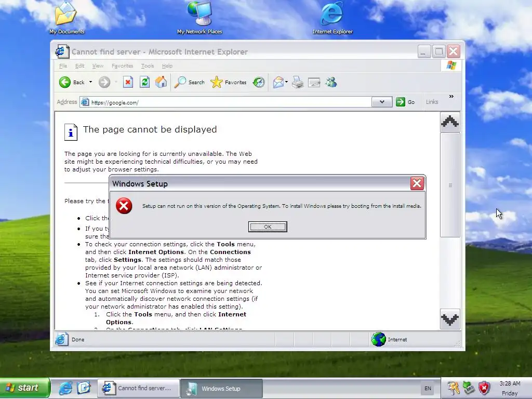Screen dimensions: 532x399
Task: Click the green Go arrow button
Action: point(401,102)
